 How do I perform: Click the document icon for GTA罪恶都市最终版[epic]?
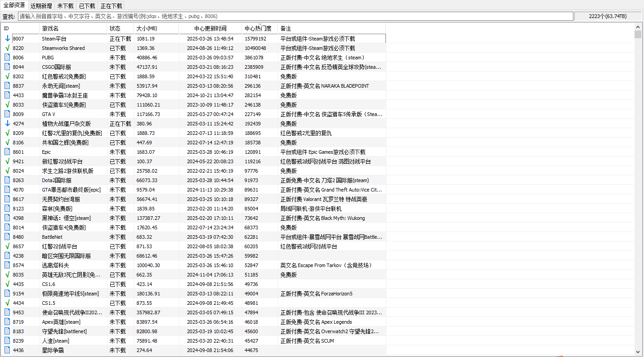[7, 190]
